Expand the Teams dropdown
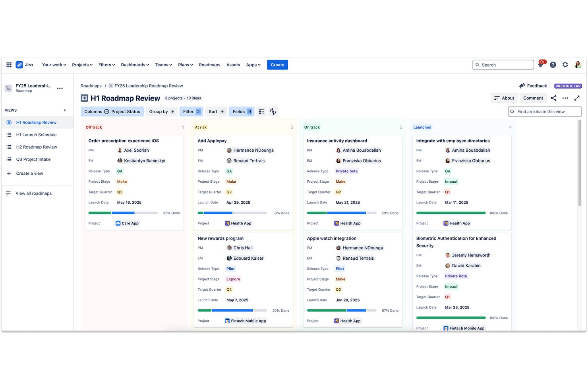 click(x=163, y=65)
